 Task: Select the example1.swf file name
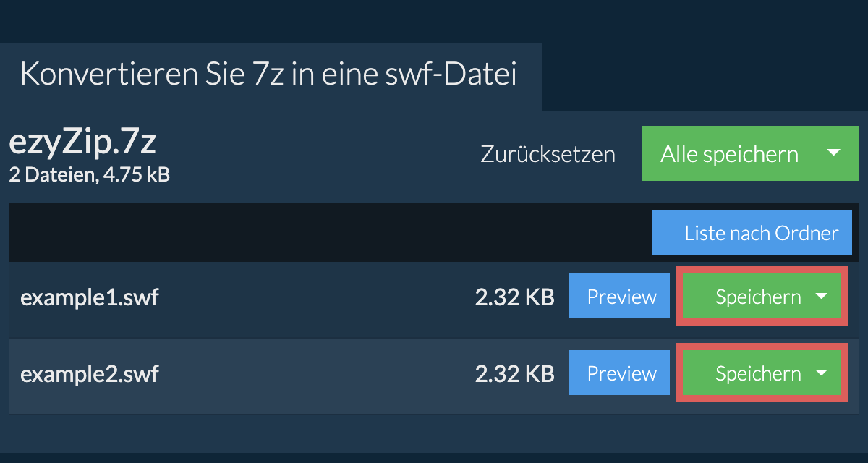pos(89,297)
